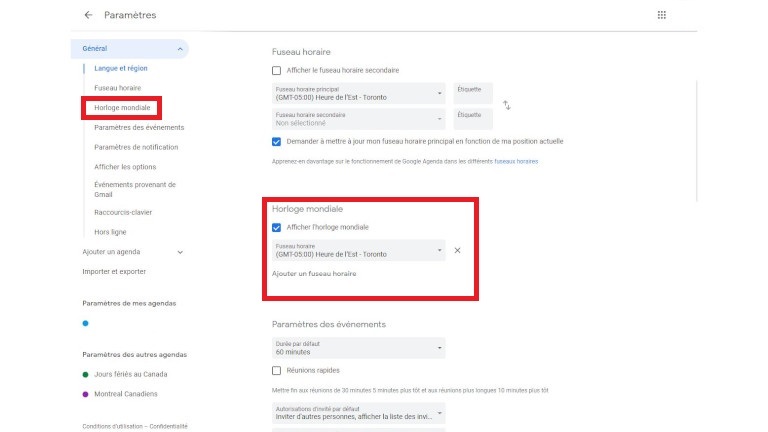Click the Paramètres des autres agendas heading
This screenshot has width=768, height=432.
pos(135,355)
